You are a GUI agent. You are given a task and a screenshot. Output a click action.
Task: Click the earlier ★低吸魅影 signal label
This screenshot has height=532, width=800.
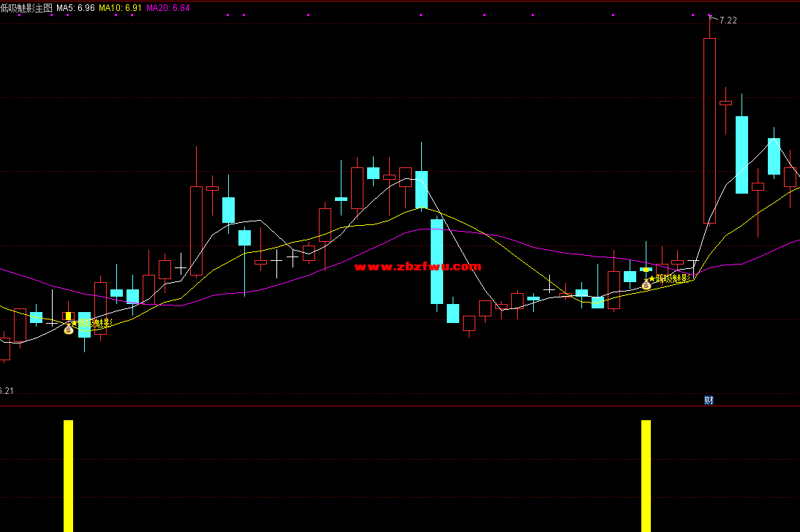[x=92, y=323]
